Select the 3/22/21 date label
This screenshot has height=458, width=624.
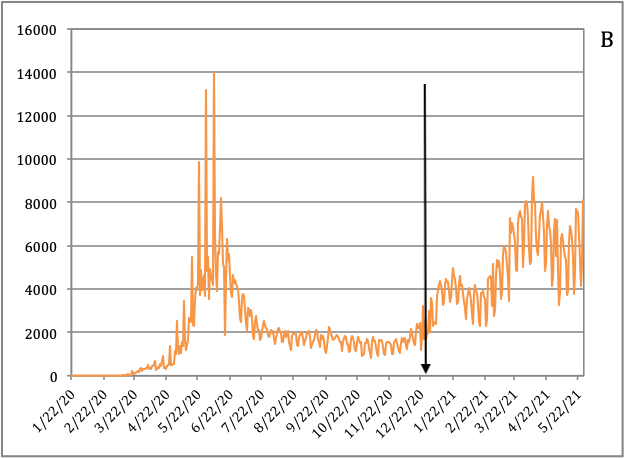498,411
